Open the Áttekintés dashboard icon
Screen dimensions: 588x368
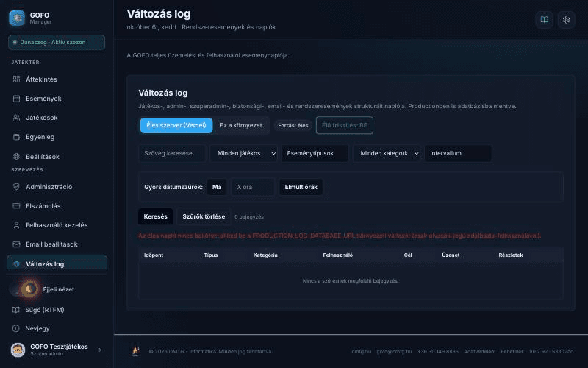coord(16,79)
